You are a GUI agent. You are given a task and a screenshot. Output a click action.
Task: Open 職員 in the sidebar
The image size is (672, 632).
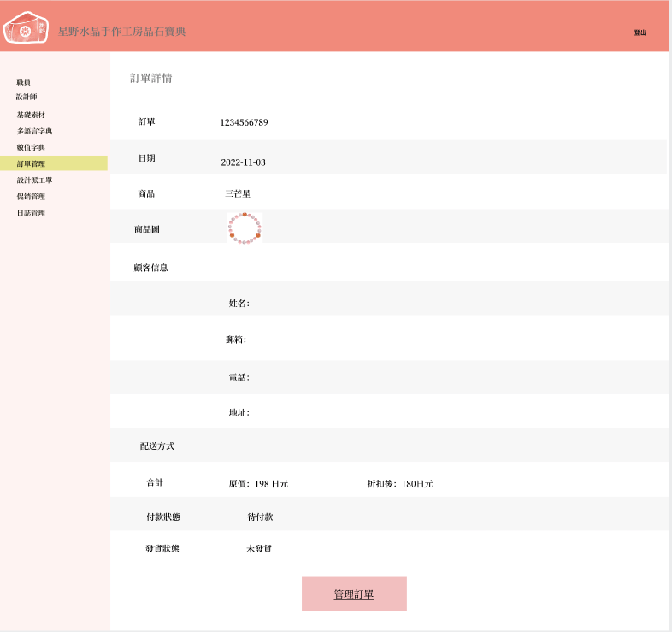coord(24,82)
